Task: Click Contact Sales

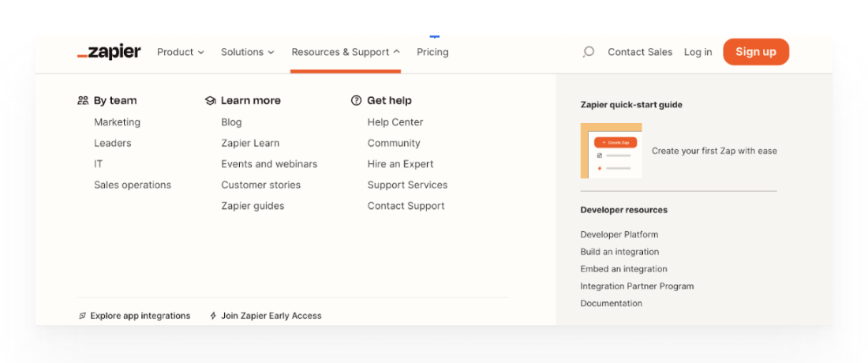Action: pos(640,52)
